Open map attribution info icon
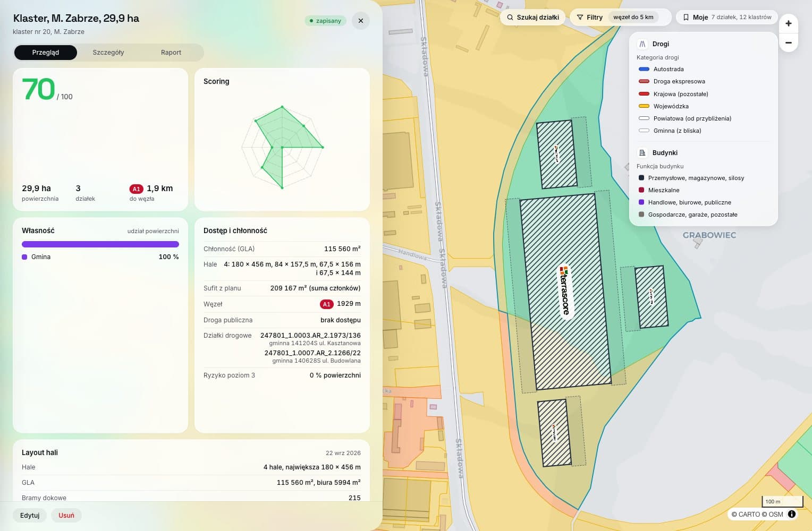The image size is (812, 531). [792, 514]
